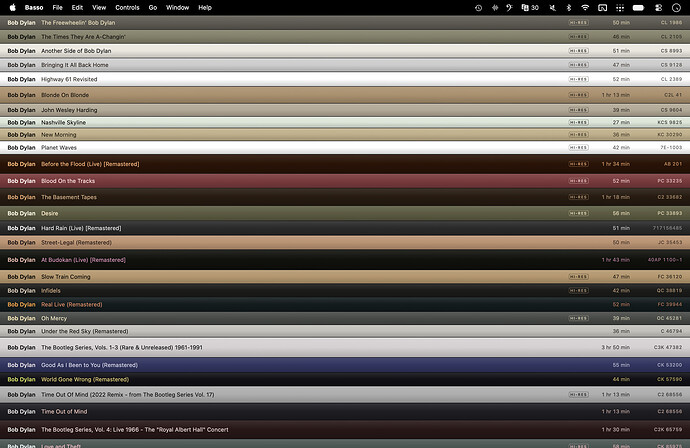Open the File menu
This screenshot has height=448, width=690.
(x=57, y=7)
